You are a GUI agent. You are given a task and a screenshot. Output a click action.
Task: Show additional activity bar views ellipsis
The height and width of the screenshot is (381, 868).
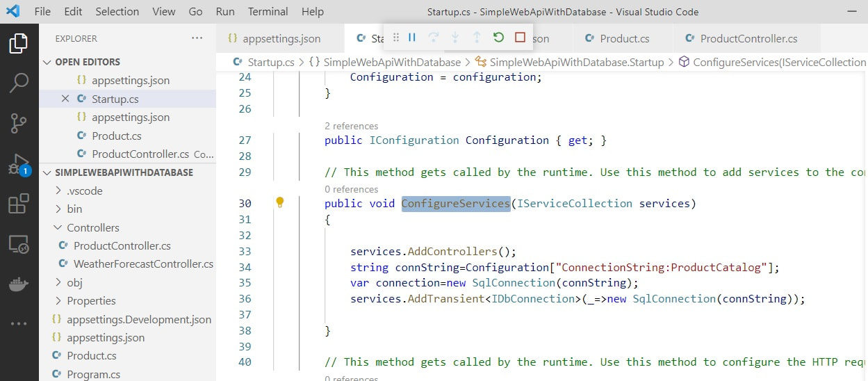(x=19, y=324)
